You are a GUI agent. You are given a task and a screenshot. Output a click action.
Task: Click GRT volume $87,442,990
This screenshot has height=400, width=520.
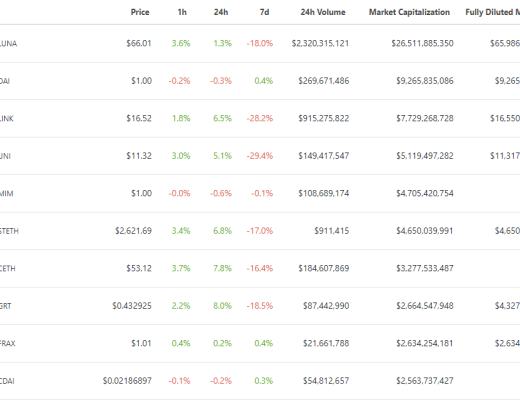point(326,306)
